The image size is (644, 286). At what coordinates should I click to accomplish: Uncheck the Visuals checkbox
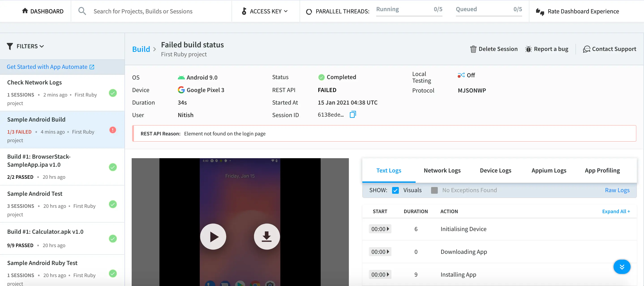point(395,190)
